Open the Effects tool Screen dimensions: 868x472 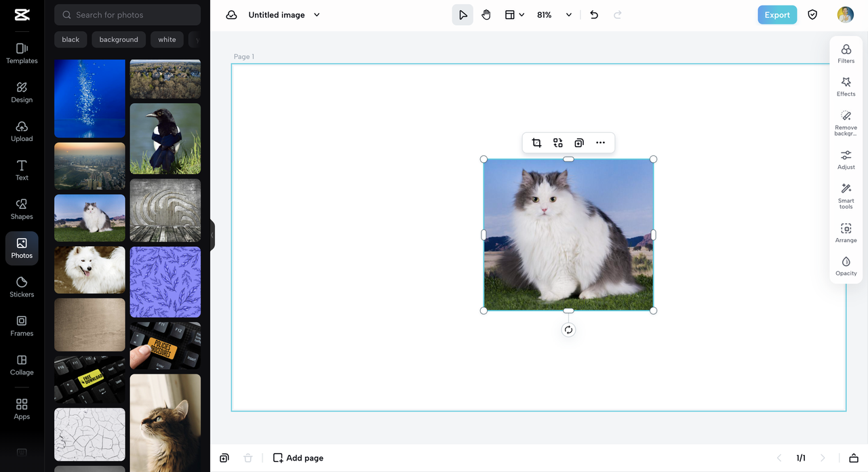[846, 87]
